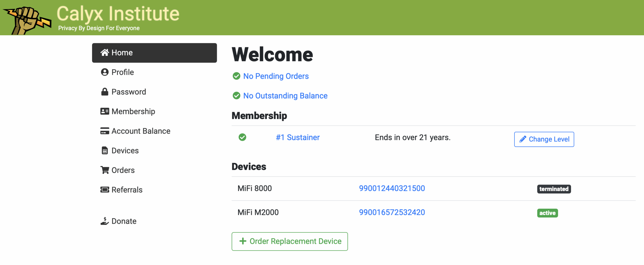
Task: Click the Membership section heading
Action: (259, 116)
